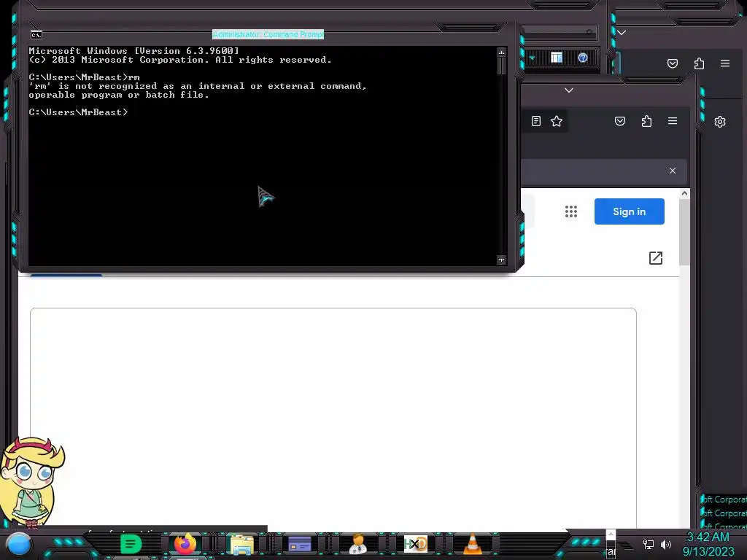Open the Start orb button
Image resolution: width=747 pixels, height=560 pixels.
(19, 544)
